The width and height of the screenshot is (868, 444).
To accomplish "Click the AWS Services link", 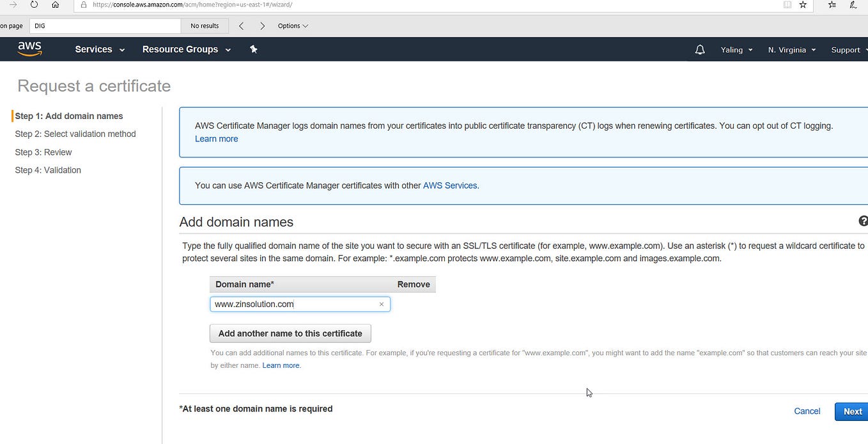I will click(450, 186).
